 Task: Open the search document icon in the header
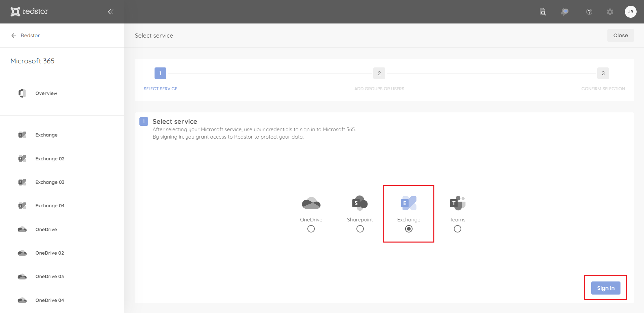pyautogui.click(x=543, y=12)
